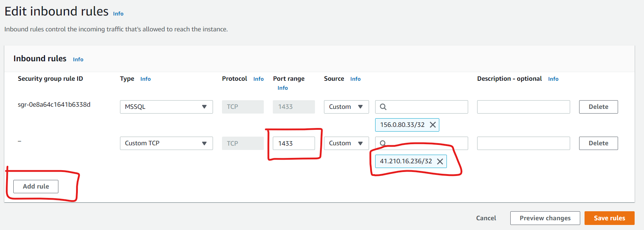Remove the 41.210.16.236/32 source tag
This screenshot has width=644, height=230.
[x=440, y=161]
